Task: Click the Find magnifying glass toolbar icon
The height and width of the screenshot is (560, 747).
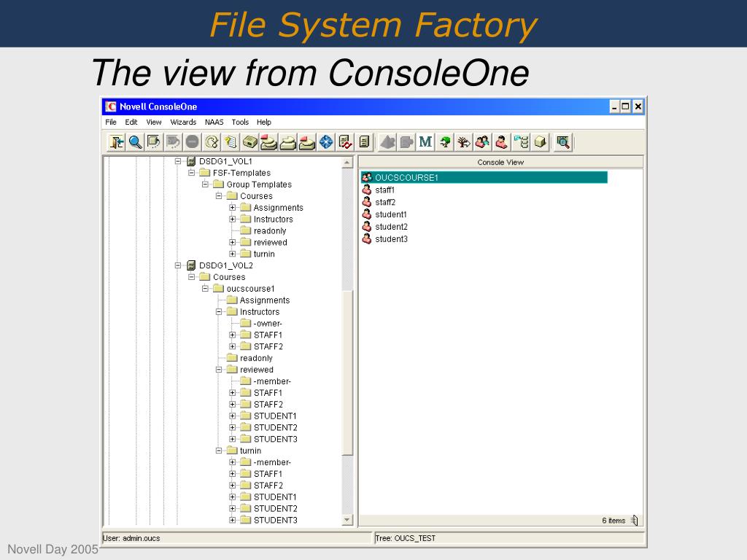Action: click(x=135, y=142)
